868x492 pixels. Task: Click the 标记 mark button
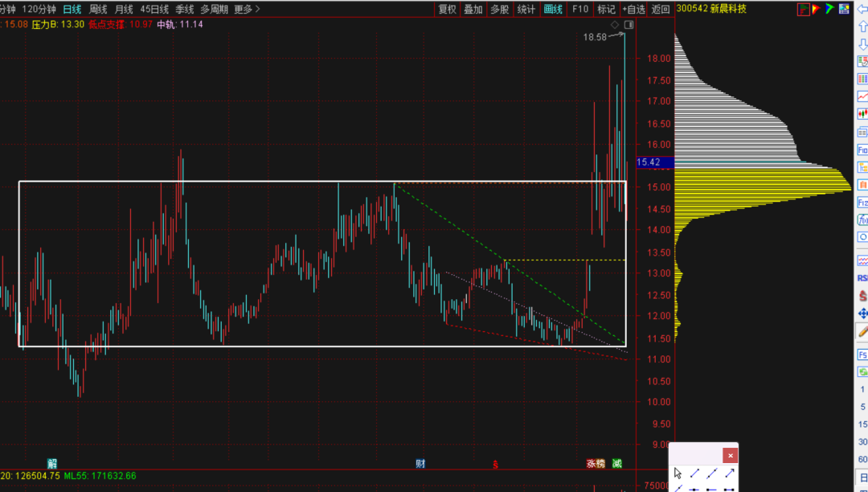[606, 9]
